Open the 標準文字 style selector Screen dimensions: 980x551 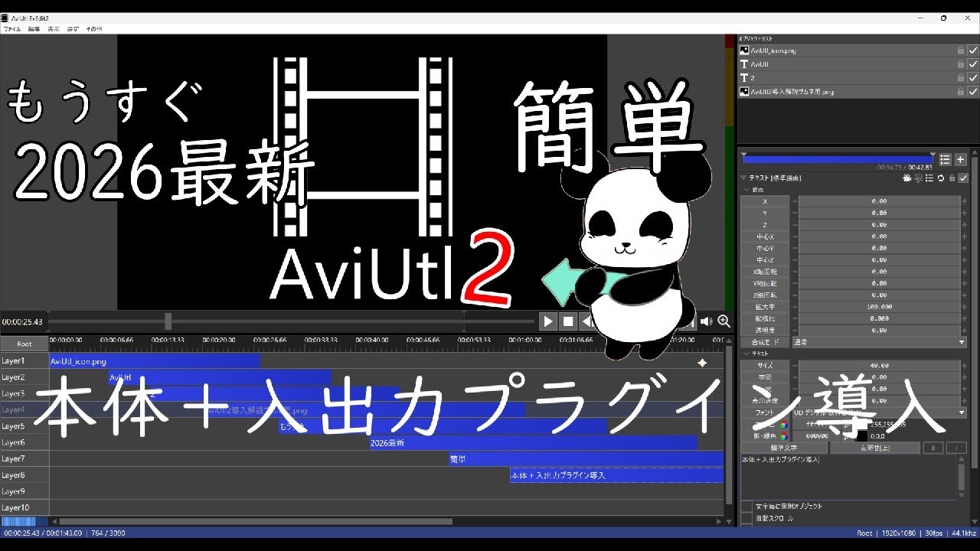(784, 448)
